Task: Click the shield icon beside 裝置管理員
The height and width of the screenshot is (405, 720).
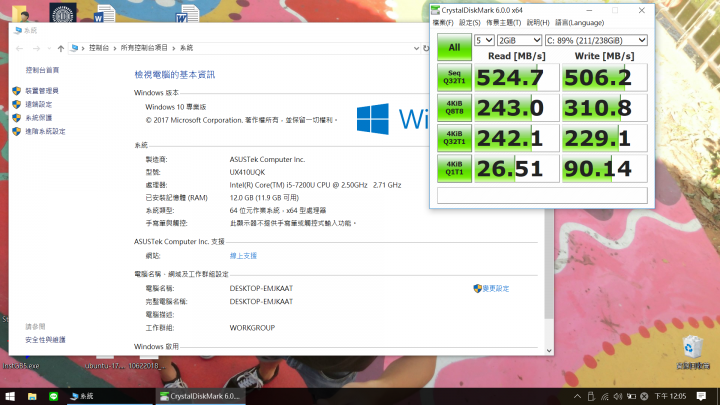Action: point(17,90)
